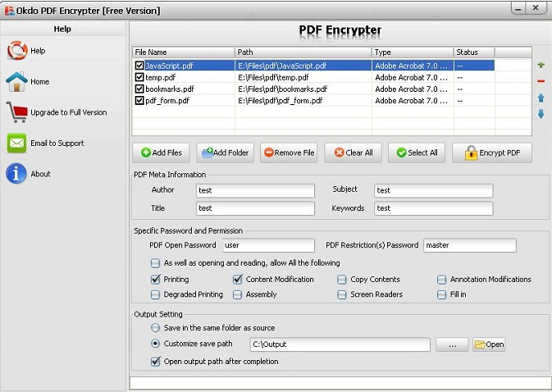
Task: Select file row 'temp.pdf'
Action: point(313,77)
